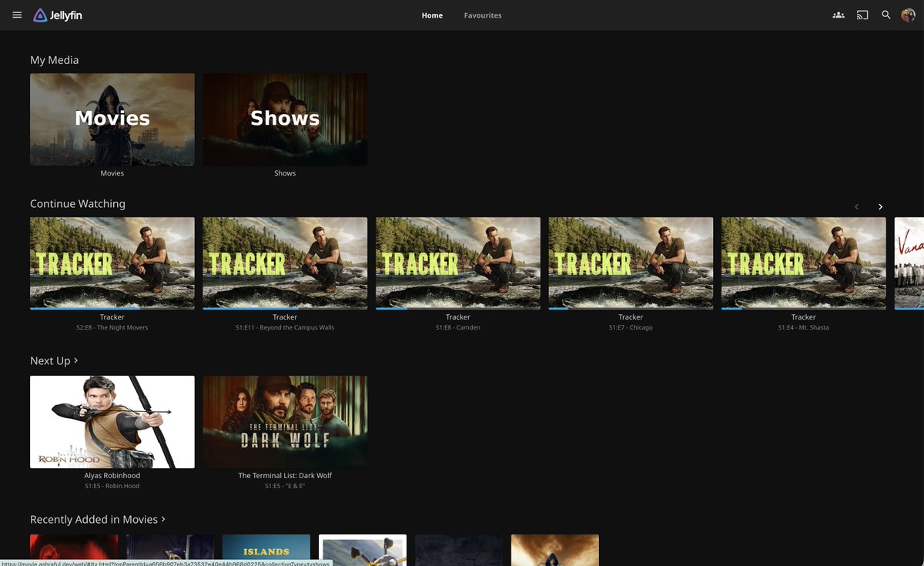Screen dimensions: 924x566
Task: Open Tracker S1:E7 Chicago thumbnail
Action: [x=631, y=263]
